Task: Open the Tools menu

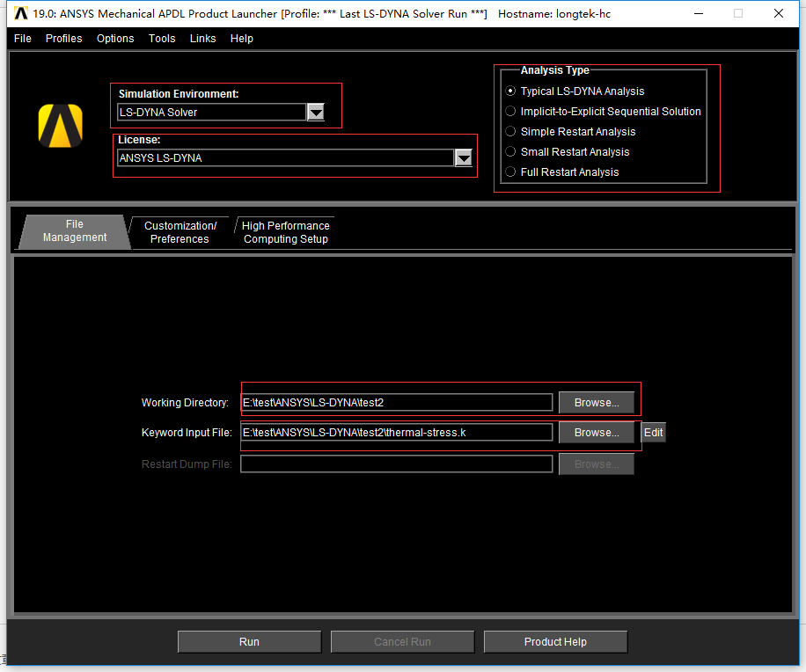Action: tap(162, 38)
